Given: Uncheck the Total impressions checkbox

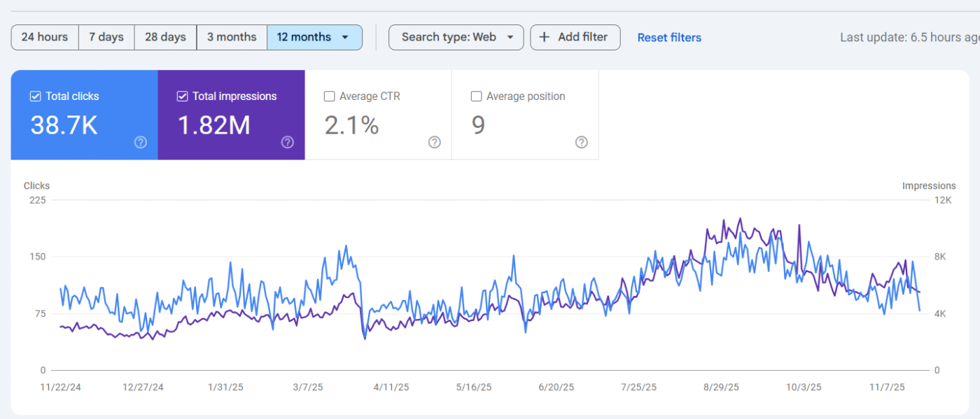Looking at the screenshot, I should pyautogui.click(x=183, y=97).
